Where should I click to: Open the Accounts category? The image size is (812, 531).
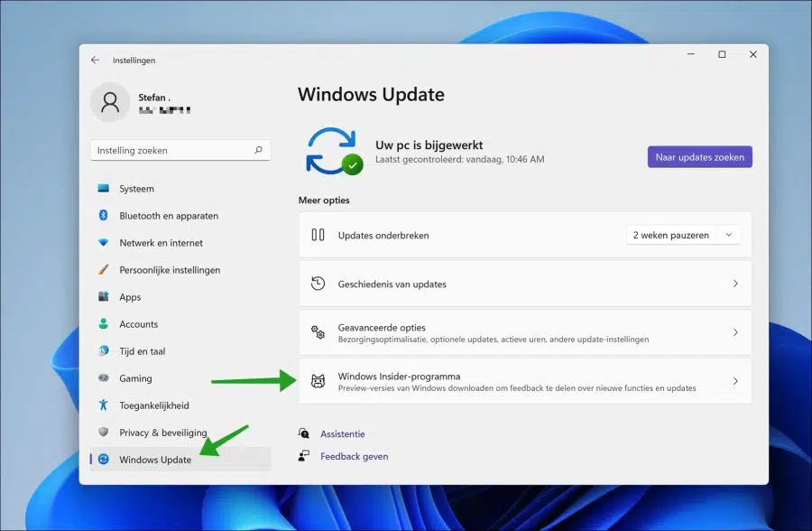point(180,323)
